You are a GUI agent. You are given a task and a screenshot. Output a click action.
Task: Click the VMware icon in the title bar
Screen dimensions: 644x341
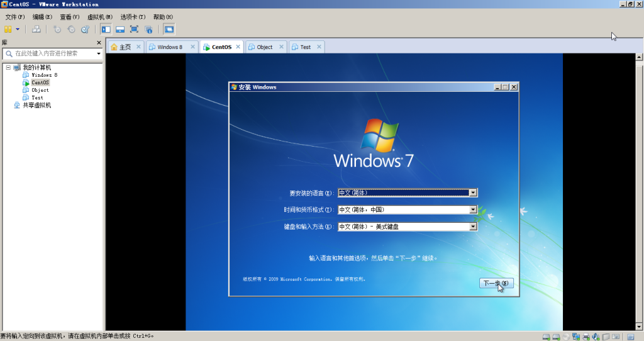point(4,4)
